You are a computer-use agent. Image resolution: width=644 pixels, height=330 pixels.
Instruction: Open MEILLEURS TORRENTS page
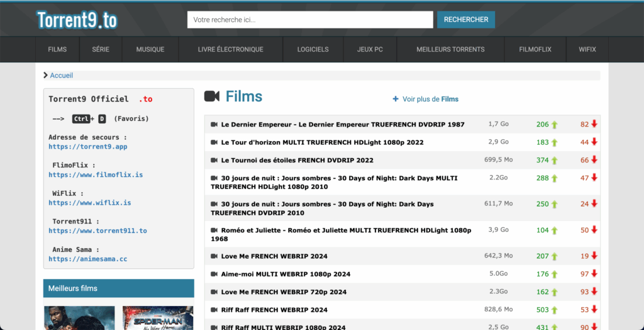coord(450,49)
